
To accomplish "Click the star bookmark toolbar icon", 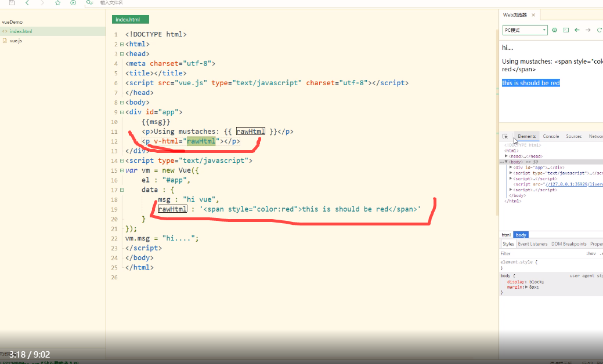I will click(x=57, y=3).
